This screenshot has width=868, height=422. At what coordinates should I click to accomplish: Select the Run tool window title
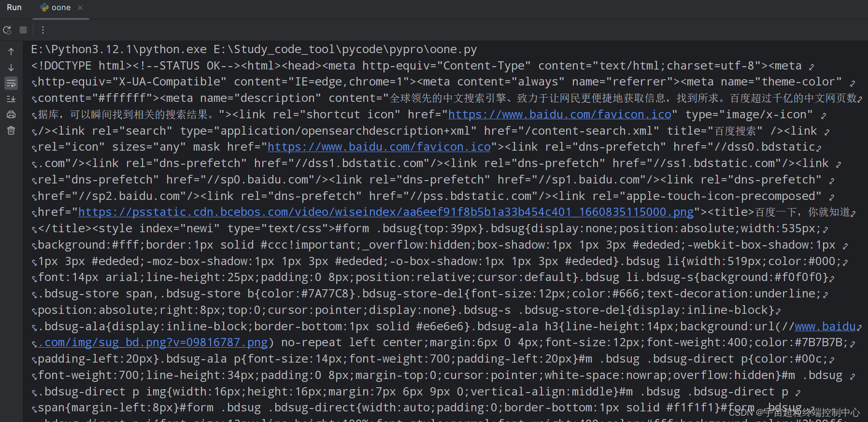coord(14,8)
